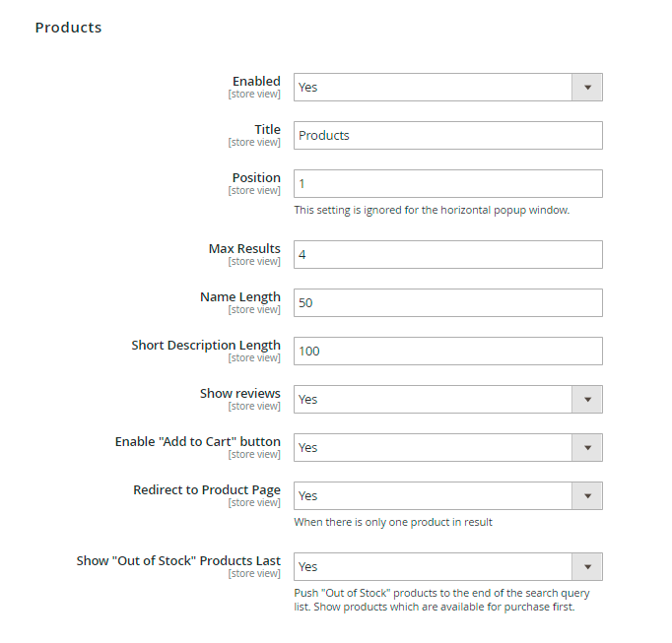Screen dimensions: 672x643
Task: Click the Max Results field label
Action: [244, 248]
